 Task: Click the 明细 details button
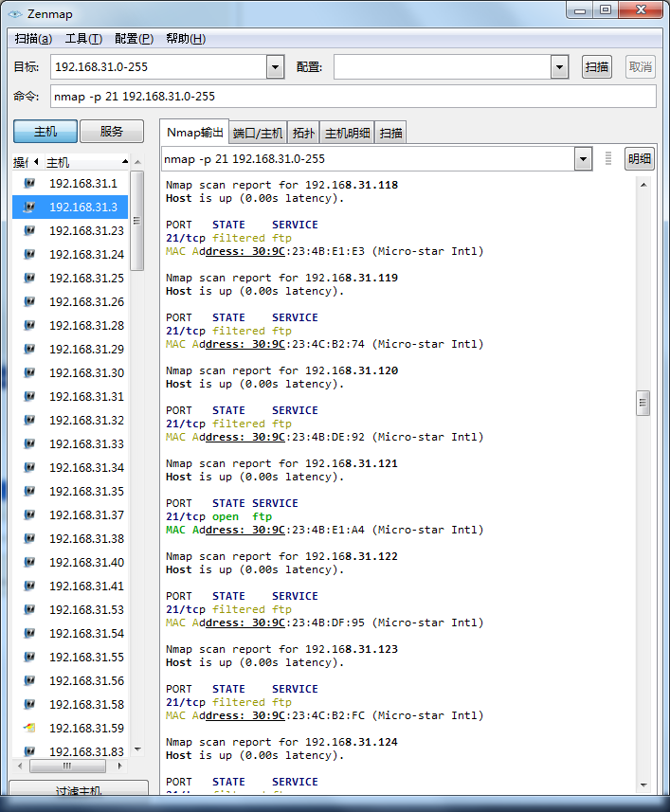[640, 159]
